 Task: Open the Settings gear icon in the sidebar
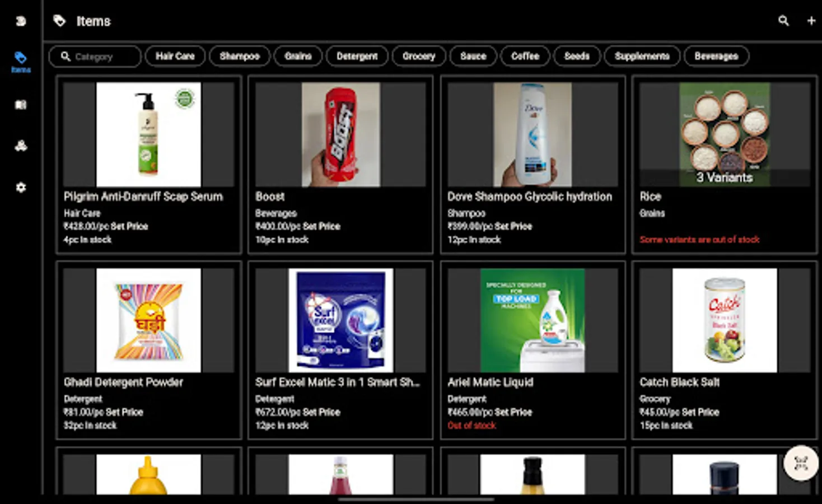click(x=21, y=188)
